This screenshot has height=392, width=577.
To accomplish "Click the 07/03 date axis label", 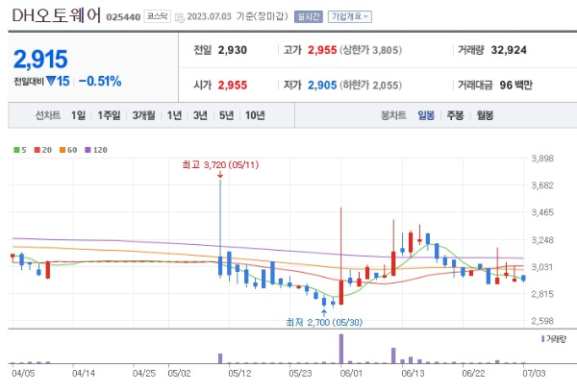I will (534, 373).
